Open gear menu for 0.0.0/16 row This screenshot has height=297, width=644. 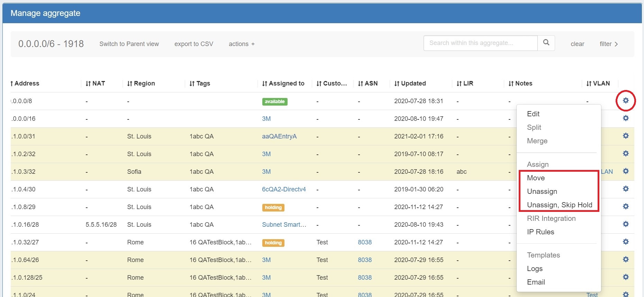626,118
